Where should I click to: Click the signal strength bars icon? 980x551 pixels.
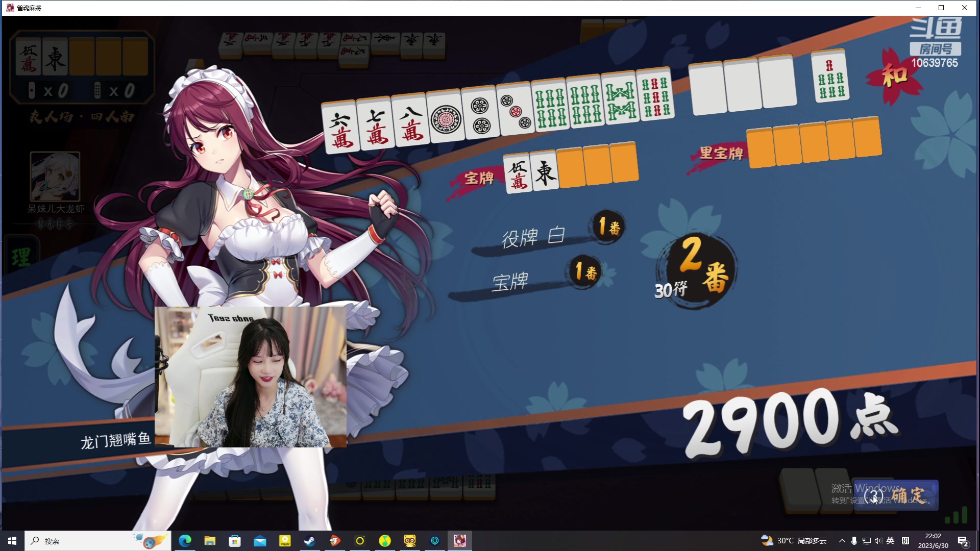point(957,515)
